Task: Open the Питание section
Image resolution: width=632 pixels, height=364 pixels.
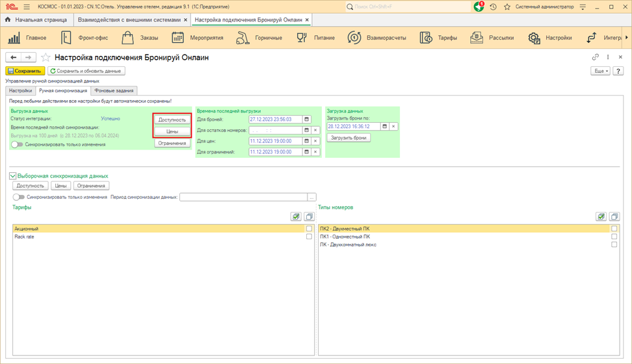Action: click(x=315, y=38)
